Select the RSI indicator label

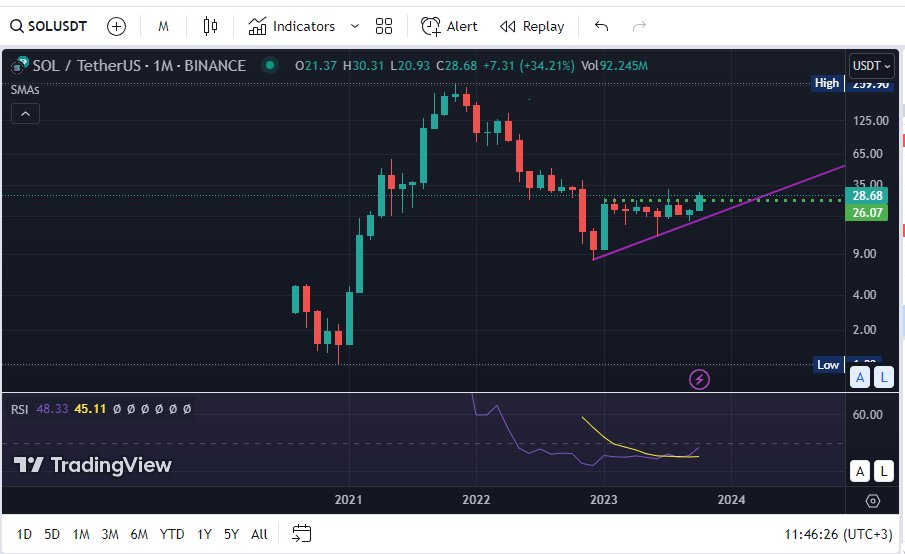point(20,409)
